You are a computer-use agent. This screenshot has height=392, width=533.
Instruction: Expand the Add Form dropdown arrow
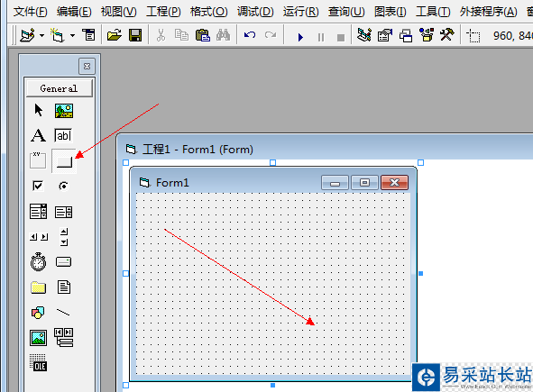pos(72,35)
